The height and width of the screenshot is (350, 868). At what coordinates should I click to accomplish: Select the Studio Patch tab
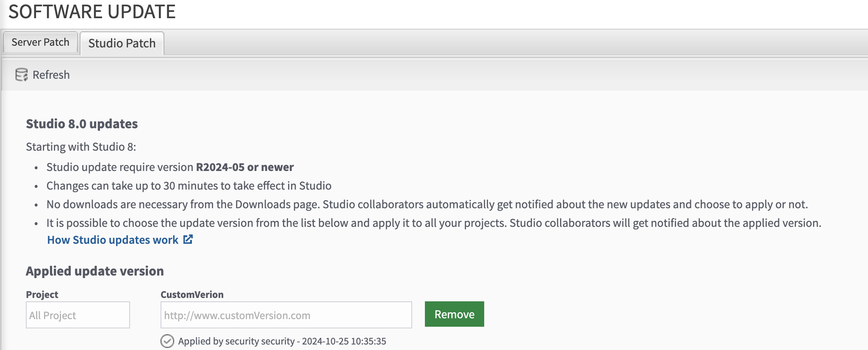[122, 43]
